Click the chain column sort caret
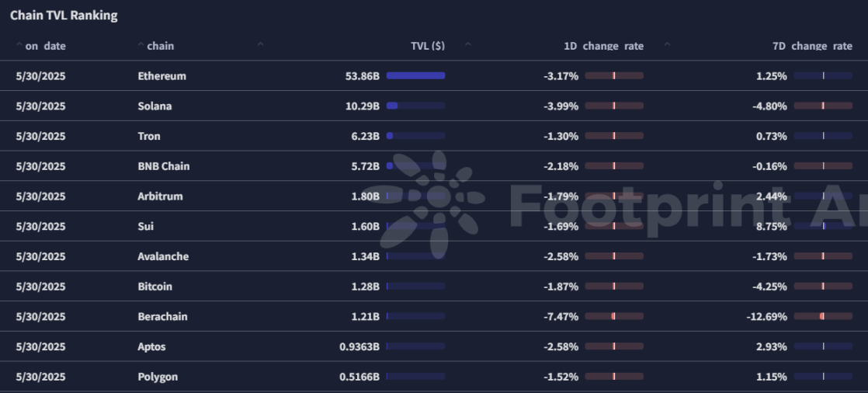The height and width of the screenshot is (393, 868). point(141,44)
